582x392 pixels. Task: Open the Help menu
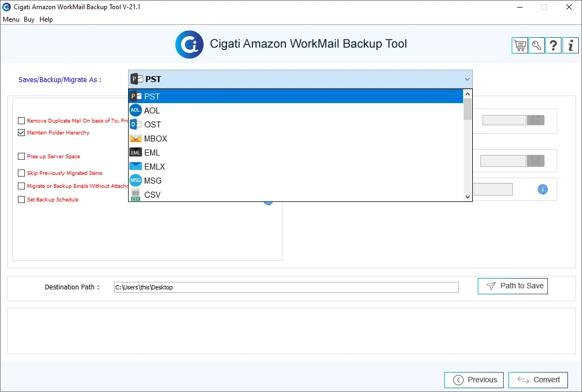click(x=46, y=19)
